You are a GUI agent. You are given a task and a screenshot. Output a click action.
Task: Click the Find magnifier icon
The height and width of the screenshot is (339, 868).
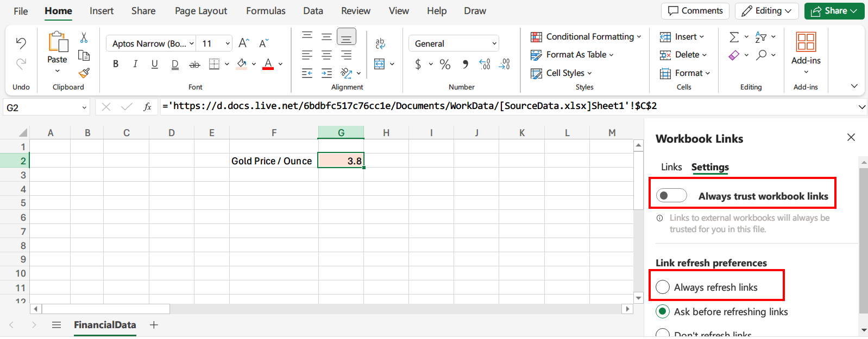[x=762, y=55]
